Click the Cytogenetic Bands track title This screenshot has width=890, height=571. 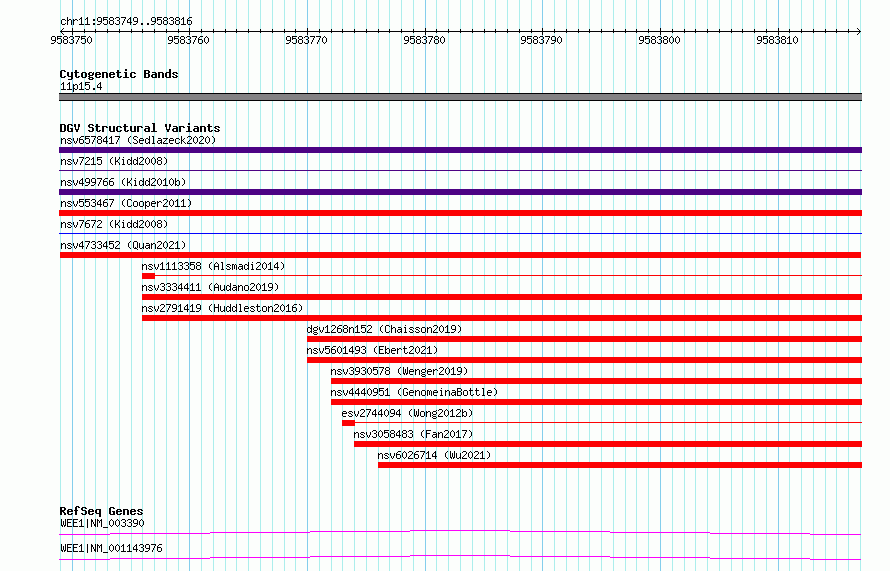point(119,74)
